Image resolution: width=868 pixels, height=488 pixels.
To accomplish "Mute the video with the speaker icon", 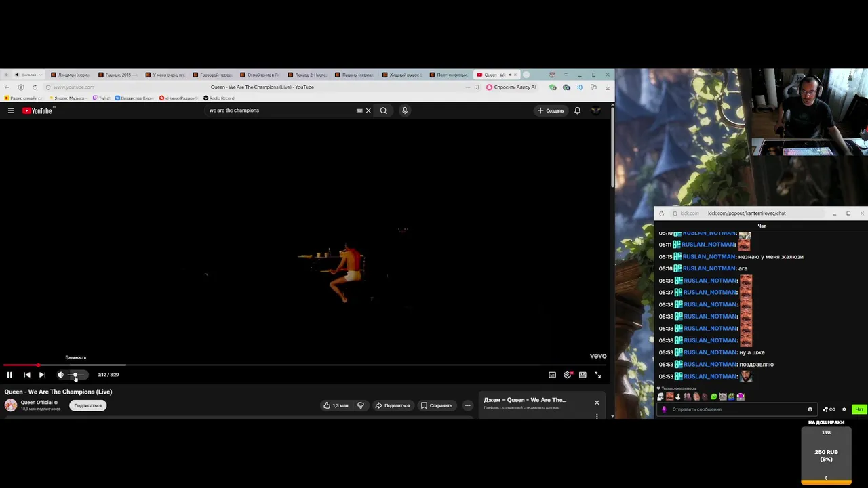I will (60, 375).
